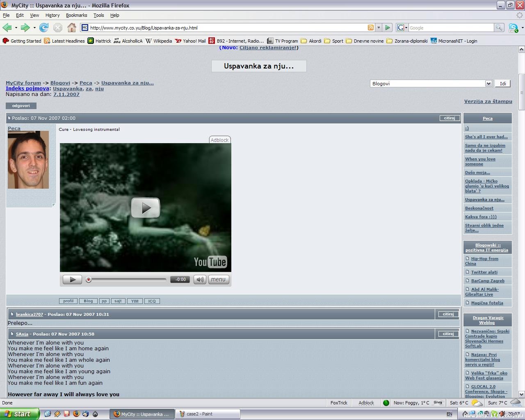Open the TV Program bookmark

(x=283, y=41)
